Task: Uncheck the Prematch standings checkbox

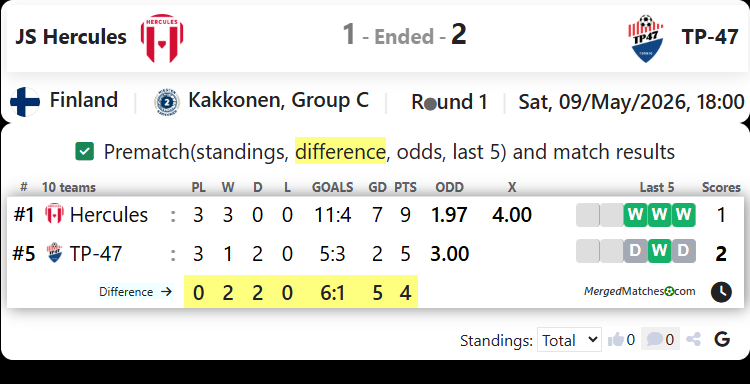Action: pos(85,152)
